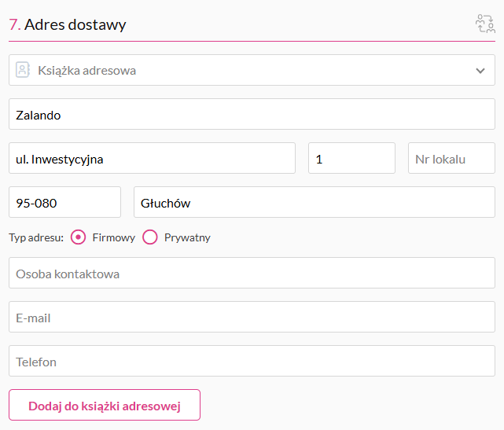Click the swap sender and recipient icon
This screenshot has width=504, height=430.
[485, 24]
